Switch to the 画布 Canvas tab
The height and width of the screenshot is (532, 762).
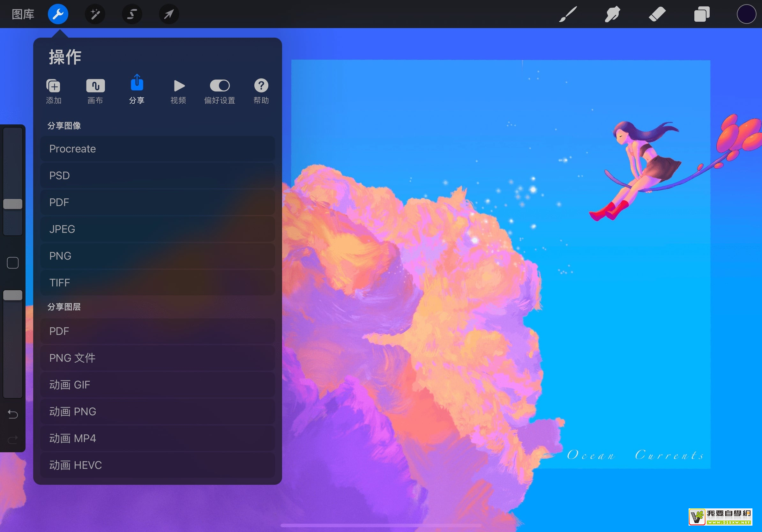click(x=95, y=91)
